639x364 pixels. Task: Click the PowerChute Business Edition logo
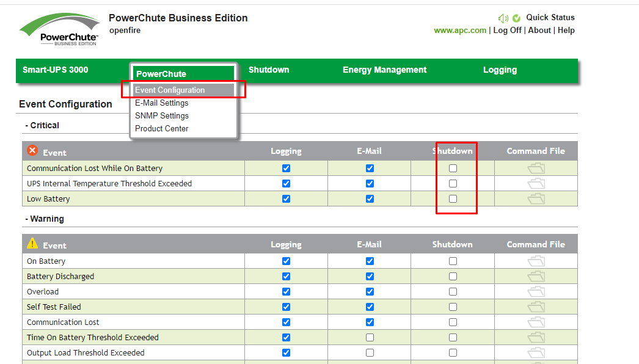pyautogui.click(x=59, y=29)
